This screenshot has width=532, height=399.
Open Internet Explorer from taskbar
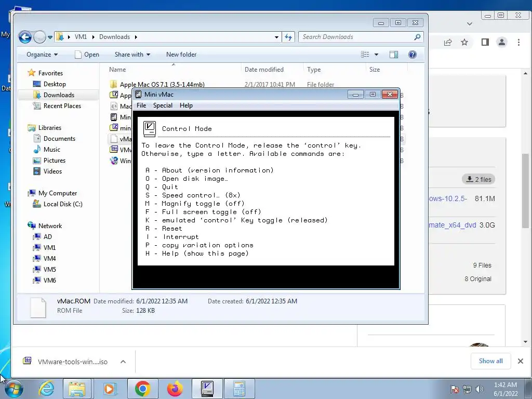(x=46, y=389)
